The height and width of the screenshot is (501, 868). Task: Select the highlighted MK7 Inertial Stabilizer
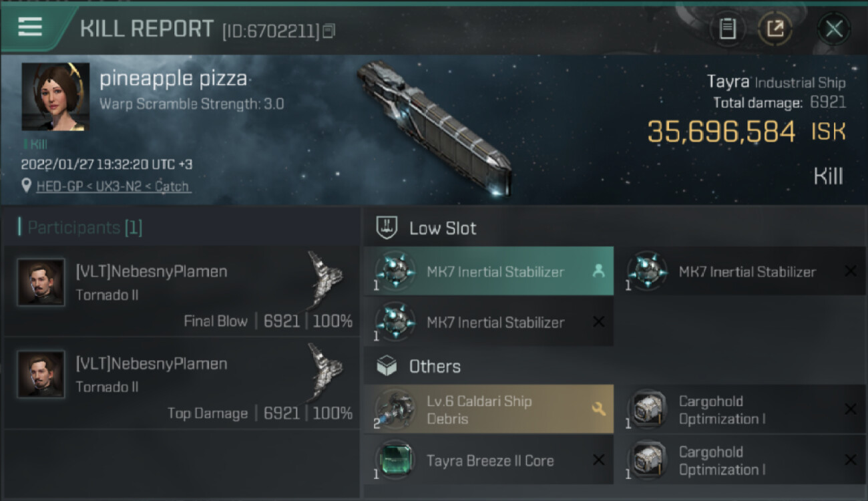pos(495,272)
